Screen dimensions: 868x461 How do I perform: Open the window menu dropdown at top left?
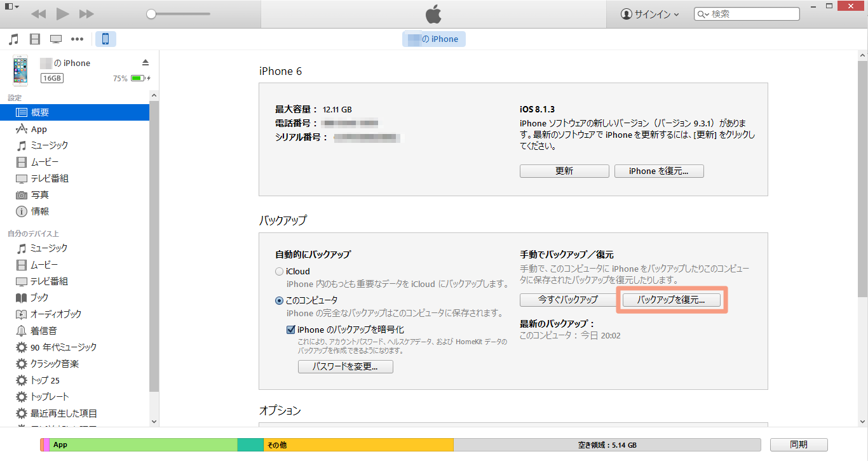click(x=12, y=6)
